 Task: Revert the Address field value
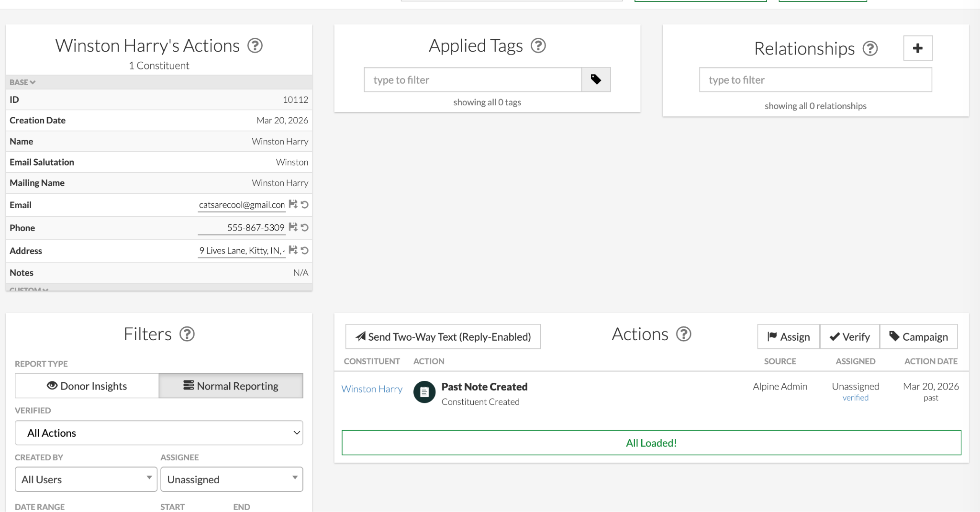pos(304,250)
